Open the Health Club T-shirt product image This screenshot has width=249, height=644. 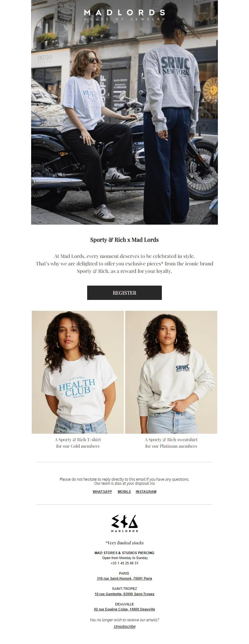click(x=78, y=372)
